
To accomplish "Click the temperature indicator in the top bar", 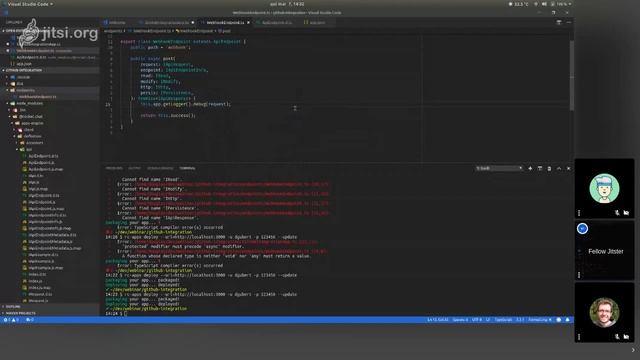I will [x=518, y=4].
